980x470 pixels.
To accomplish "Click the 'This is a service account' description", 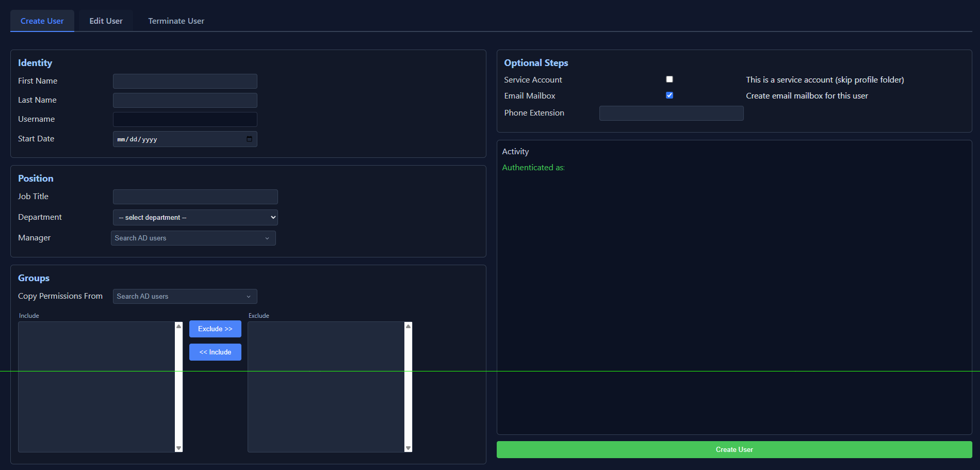I will pos(825,79).
